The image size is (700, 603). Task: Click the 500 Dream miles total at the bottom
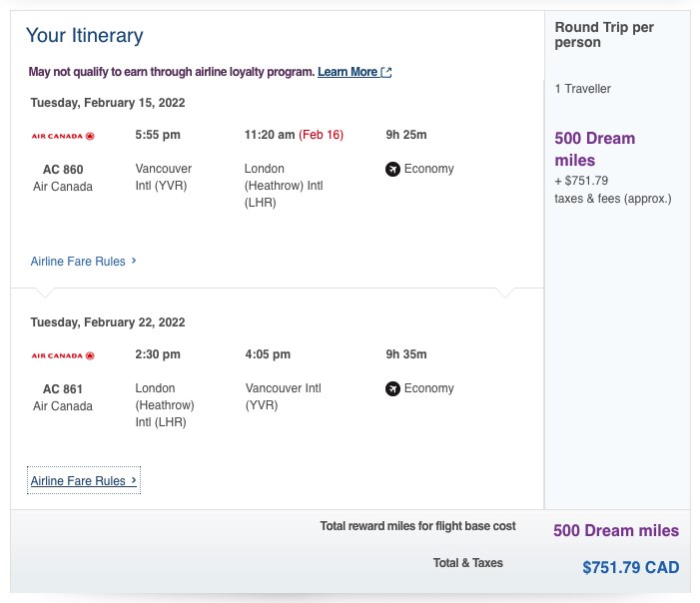(616, 531)
